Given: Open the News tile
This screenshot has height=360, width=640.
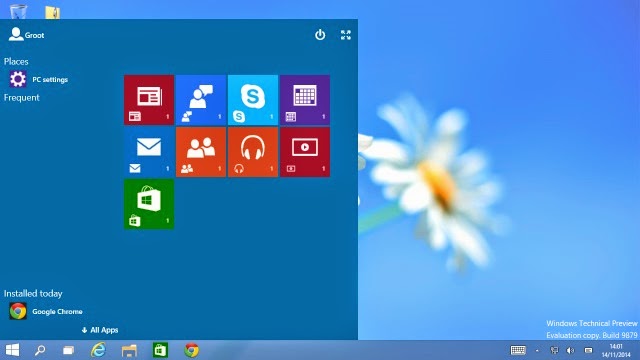Looking at the screenshot, I should pyautogui.click(x=149, y=100).
